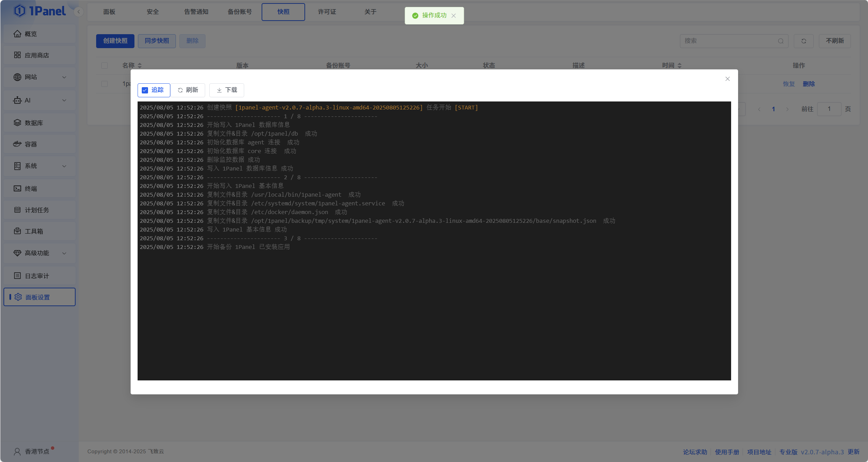868x462 pixels.
Task: Open the 不刷新 auto-refresh dropdown
Action: point(835,41)
